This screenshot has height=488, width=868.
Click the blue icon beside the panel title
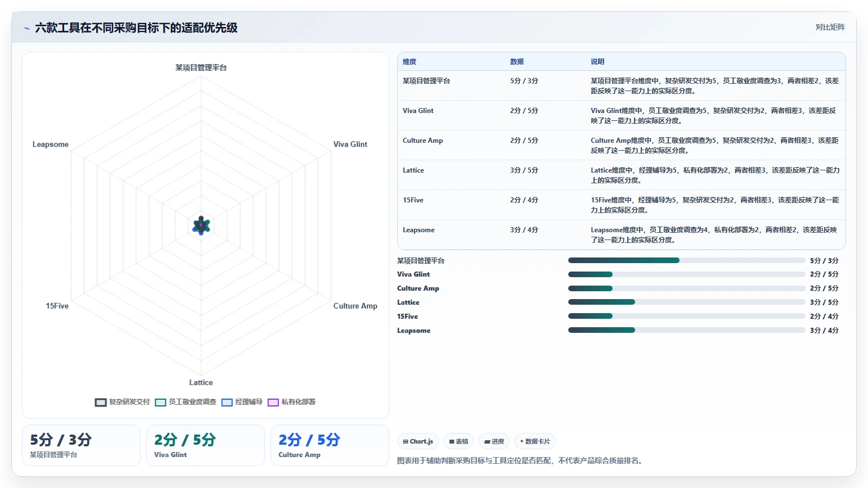click(26, 28)
